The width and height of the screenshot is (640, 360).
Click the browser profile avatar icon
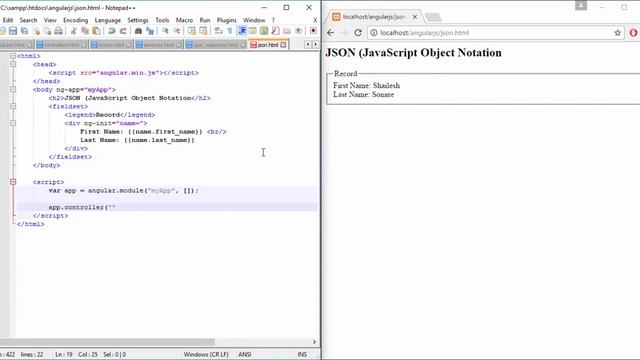click(x=581, y=6)
